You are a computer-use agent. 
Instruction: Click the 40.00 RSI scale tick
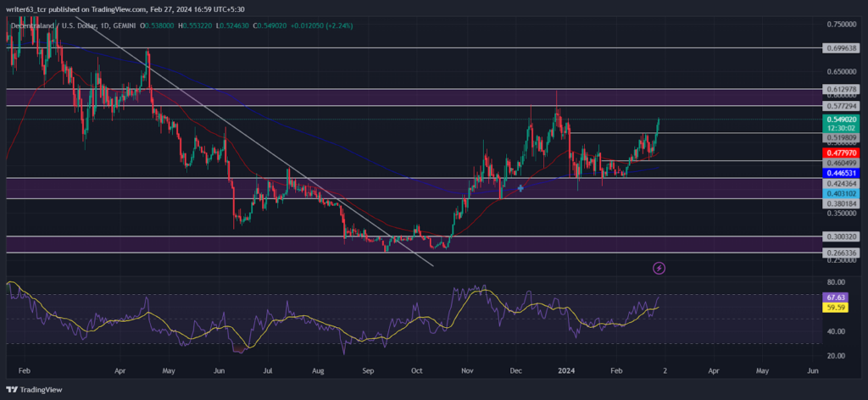click(835, 331)
